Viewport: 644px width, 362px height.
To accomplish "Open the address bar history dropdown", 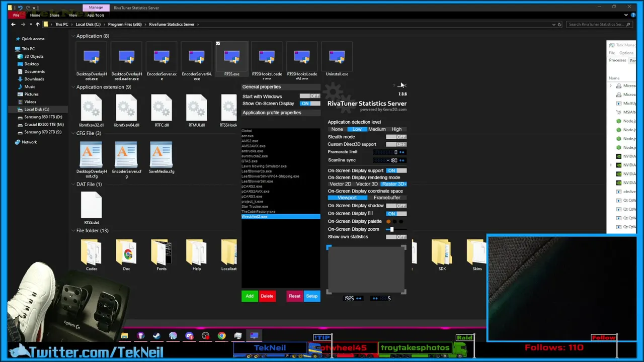I will (x=554, y=24).
